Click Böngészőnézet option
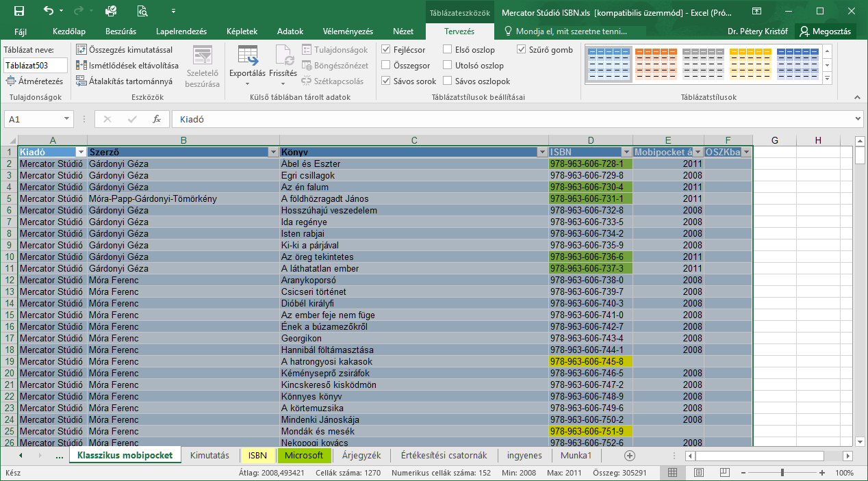868x481 pixels. [335, 66]
